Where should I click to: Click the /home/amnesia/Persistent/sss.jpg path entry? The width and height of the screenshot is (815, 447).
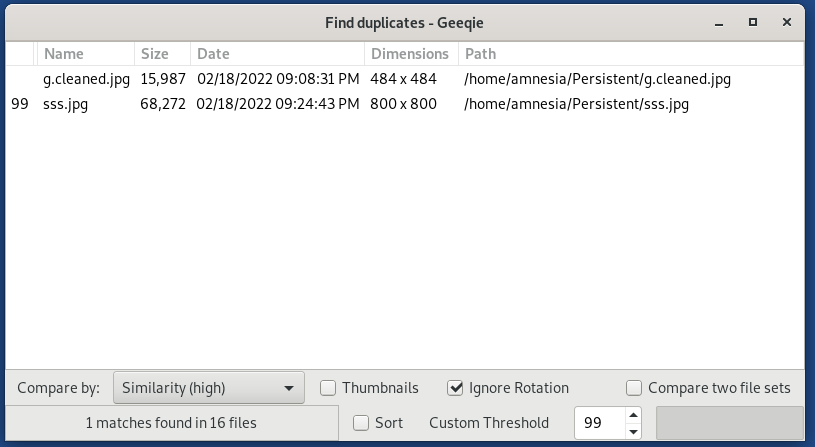(x=576, y=104)
